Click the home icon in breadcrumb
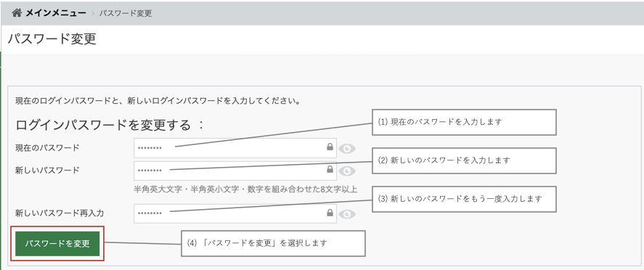This screenshot has width=644, height=270. (x=17, y=13)
